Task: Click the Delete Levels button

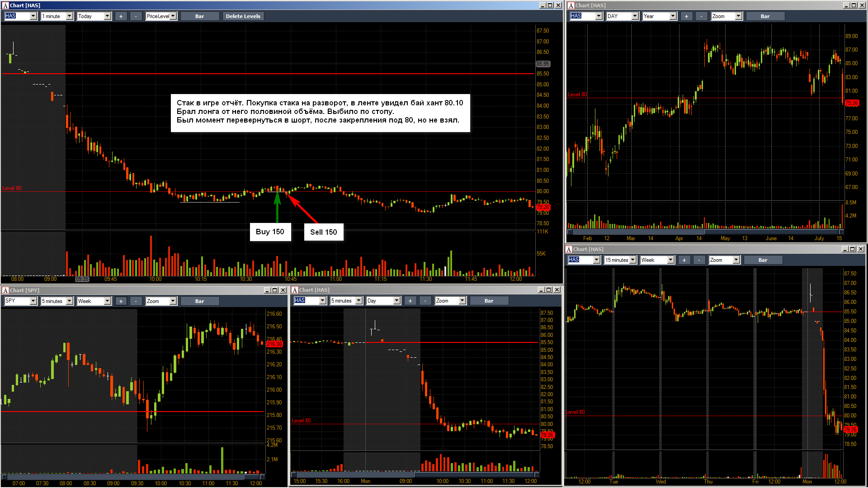Action: point(243,16)
